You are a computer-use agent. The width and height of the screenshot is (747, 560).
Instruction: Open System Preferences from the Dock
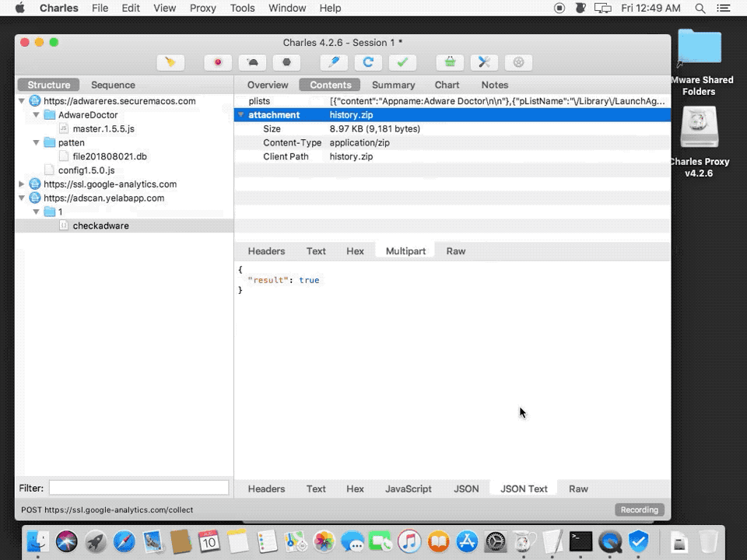point(496,541)
